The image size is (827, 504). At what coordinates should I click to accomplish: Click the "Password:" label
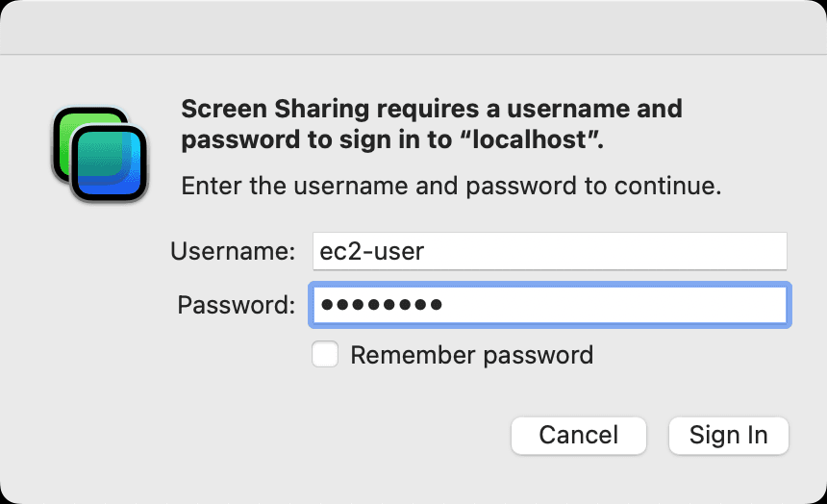click(237, 305)
